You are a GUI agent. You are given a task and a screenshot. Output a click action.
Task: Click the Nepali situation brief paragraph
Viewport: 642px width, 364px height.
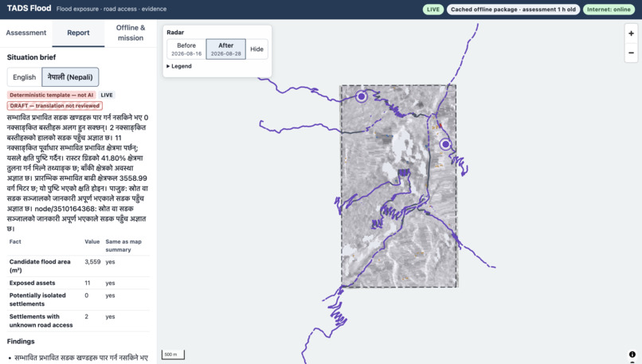click(x=78, y=173)
